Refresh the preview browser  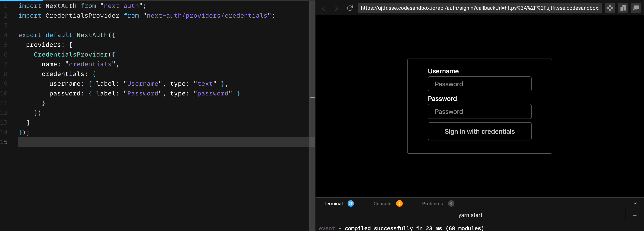click(350, 8)
